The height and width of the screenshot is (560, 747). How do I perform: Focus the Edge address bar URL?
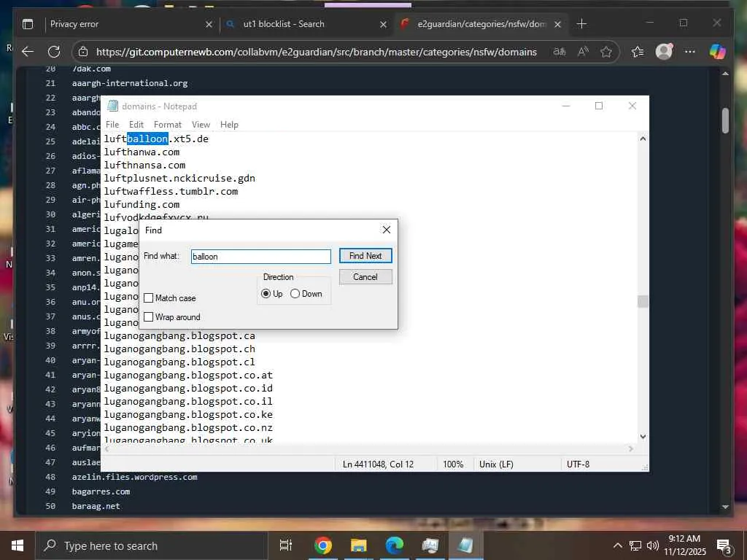[x=317, y=52]
